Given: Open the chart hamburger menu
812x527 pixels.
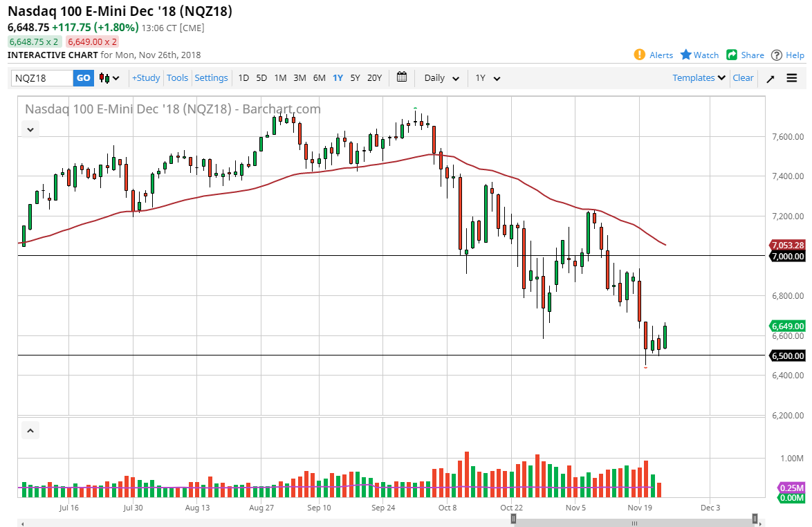Looking at the screenshot, I should [x=791, y=78].
